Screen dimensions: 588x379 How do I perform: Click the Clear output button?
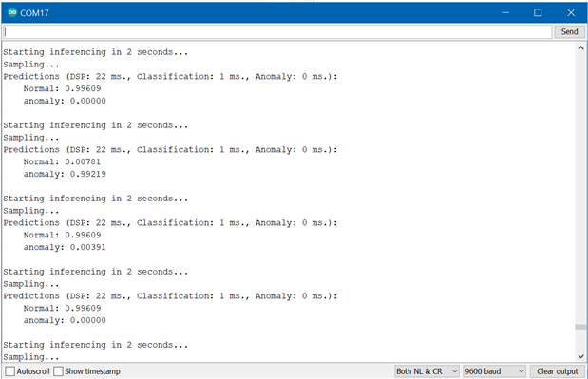click(x=558, y=371)
